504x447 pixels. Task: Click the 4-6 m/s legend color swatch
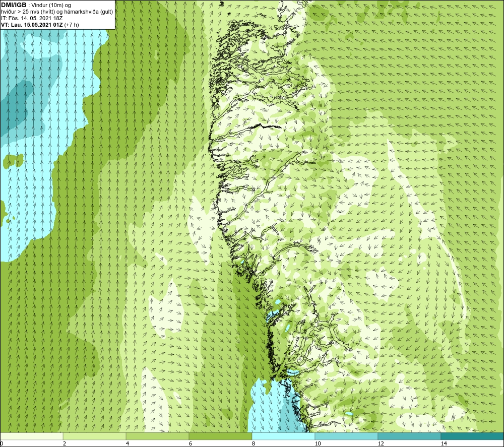[x=157, y=436]
